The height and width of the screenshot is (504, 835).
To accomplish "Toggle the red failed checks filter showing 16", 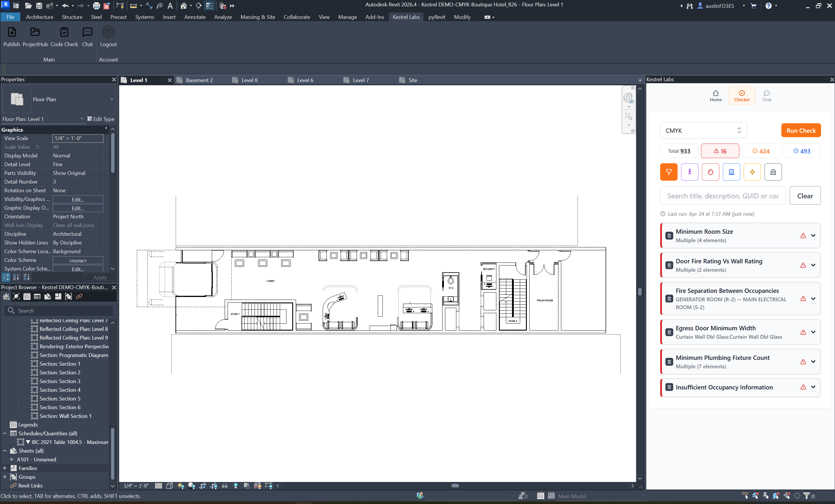I will pos(720,151).
